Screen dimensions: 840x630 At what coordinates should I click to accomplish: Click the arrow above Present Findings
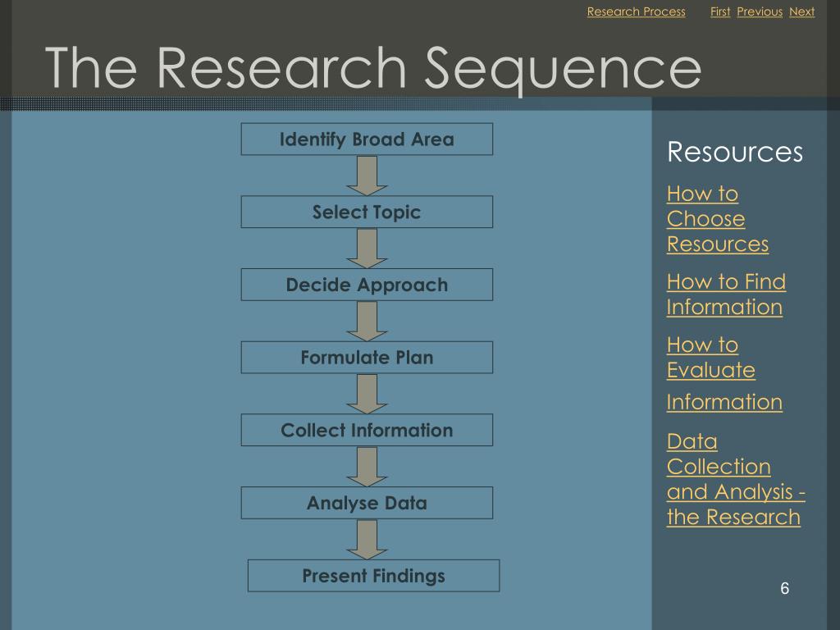click(367, 540)
